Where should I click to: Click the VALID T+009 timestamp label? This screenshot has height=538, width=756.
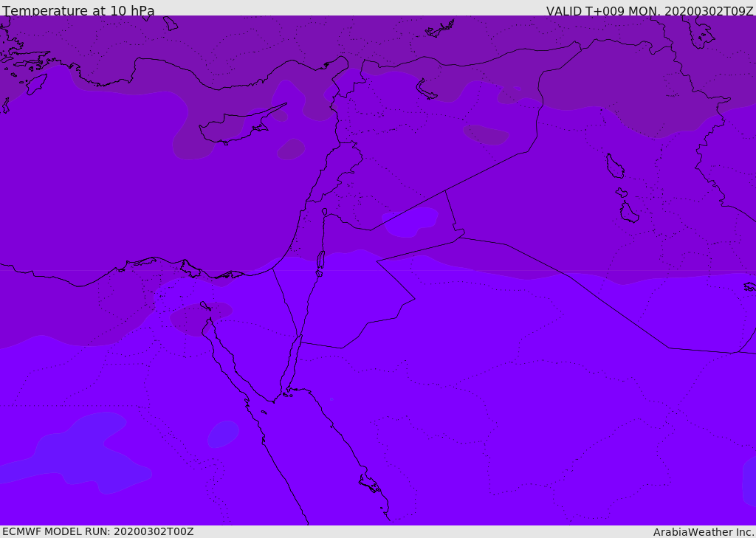click(649, 11)
